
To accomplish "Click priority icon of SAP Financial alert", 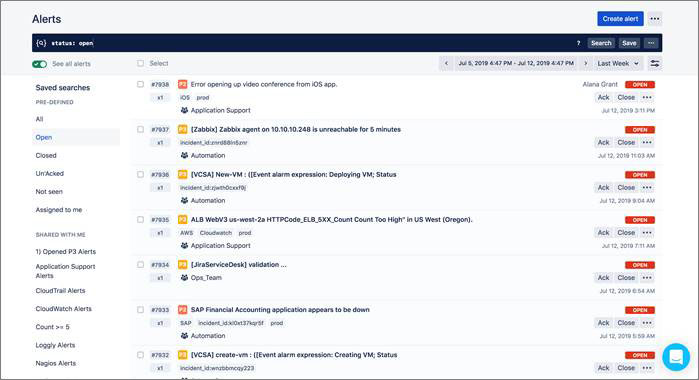I will tap(182, 310).
